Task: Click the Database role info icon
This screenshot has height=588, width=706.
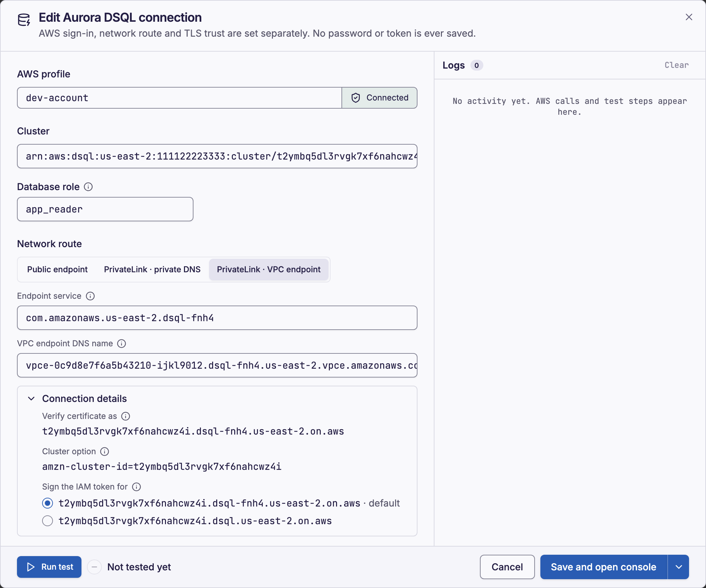Action: coord(88,187)
